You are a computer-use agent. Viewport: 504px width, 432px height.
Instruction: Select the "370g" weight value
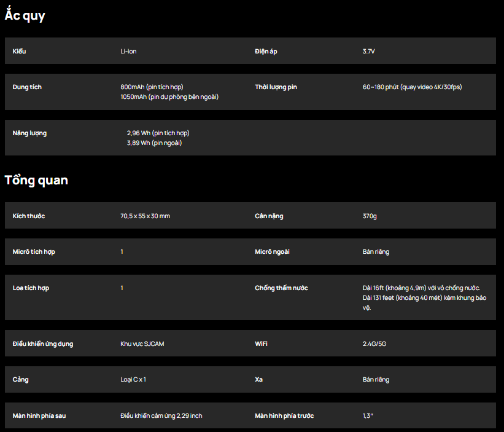370,216
